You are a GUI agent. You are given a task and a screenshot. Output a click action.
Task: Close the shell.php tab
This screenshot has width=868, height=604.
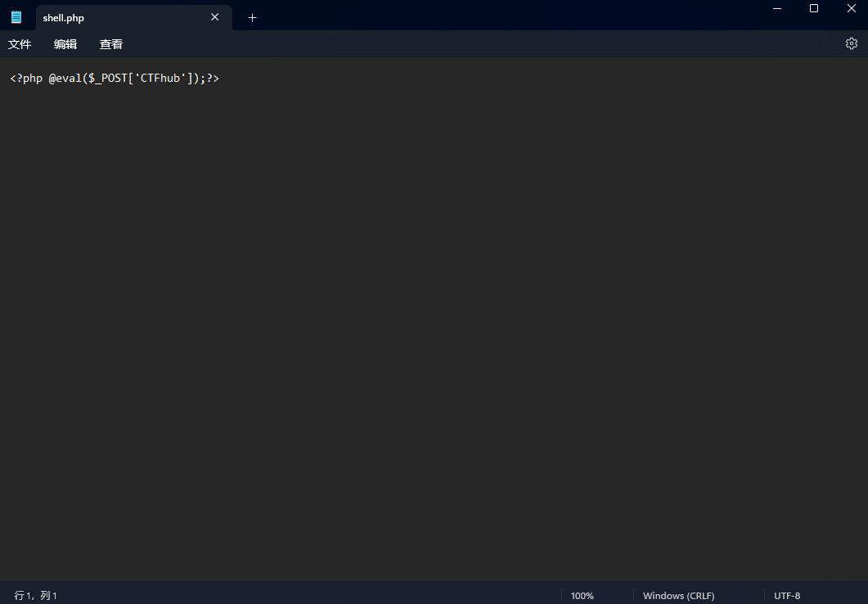click(215, 17)
